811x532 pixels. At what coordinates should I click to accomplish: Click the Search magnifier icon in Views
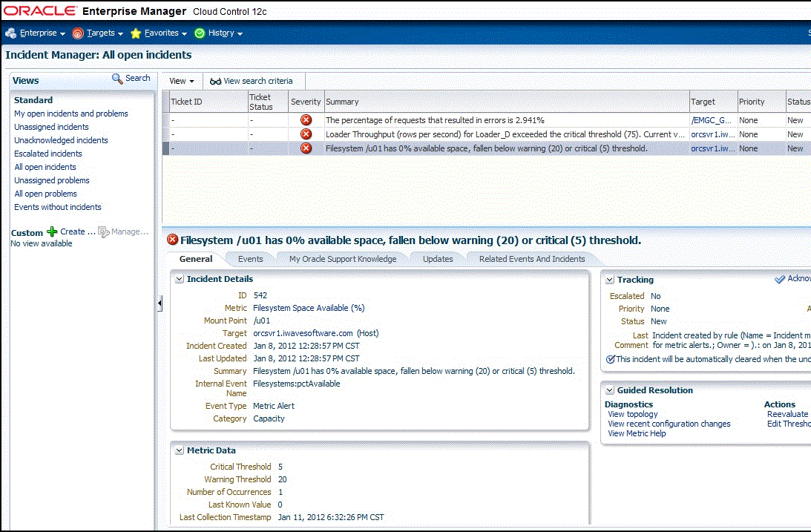[x=117, y=79]
